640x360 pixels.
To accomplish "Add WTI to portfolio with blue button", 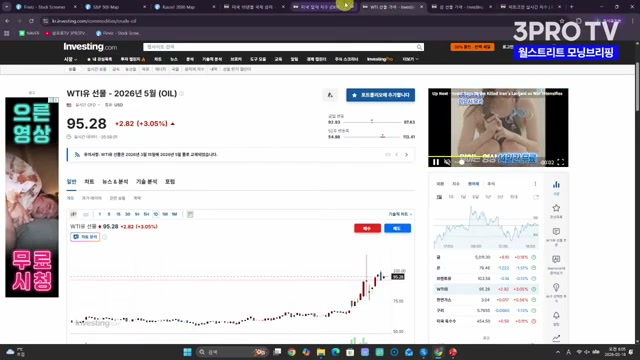I will tap(380, 95).
